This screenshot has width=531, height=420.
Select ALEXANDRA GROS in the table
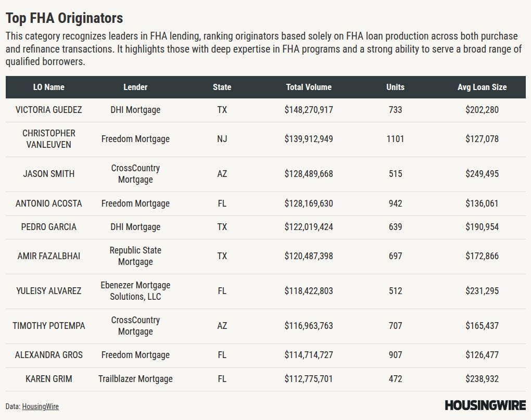tap(49, 355)
